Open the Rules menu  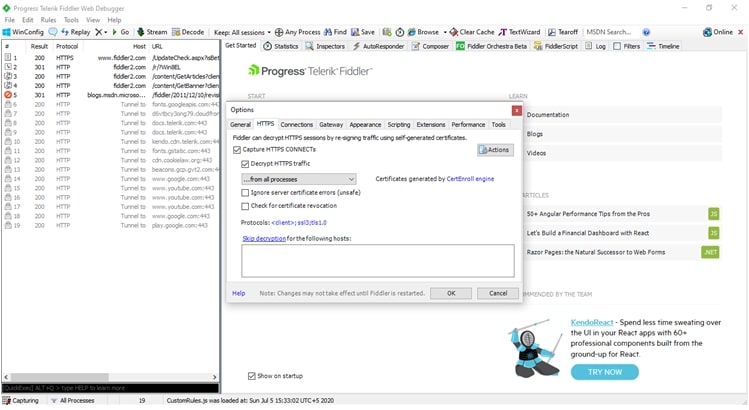[x=48, y=20]
